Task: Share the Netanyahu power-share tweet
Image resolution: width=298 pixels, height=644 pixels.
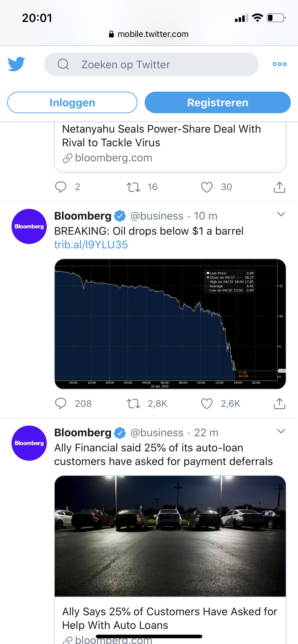Action: point(279,187)
